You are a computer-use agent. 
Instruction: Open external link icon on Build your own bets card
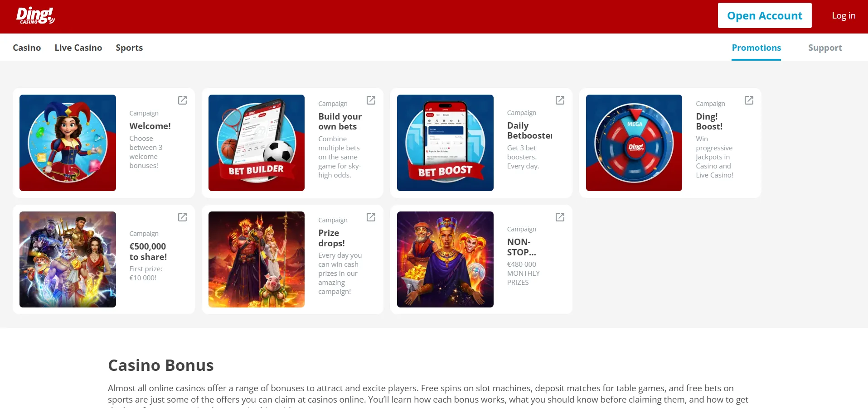pyautogui.click(x=371, y=100)
